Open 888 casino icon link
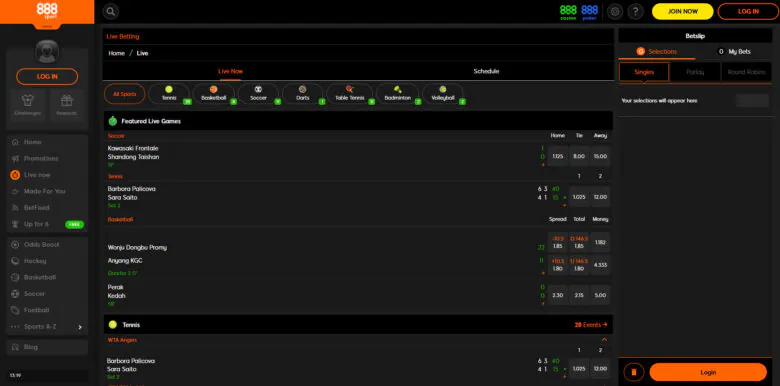780x386 pixels. pyautogui.click(x=568, y=11)
